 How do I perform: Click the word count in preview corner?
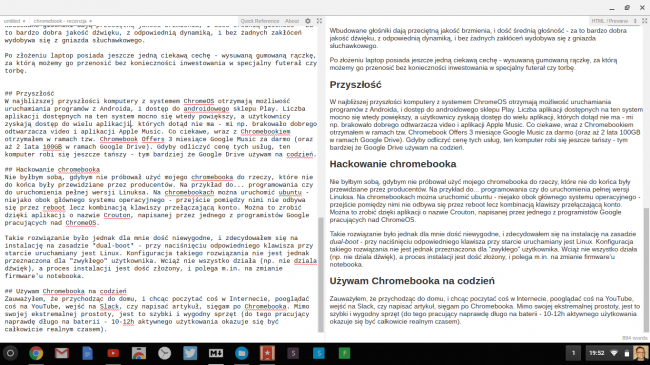pos(635,338)
